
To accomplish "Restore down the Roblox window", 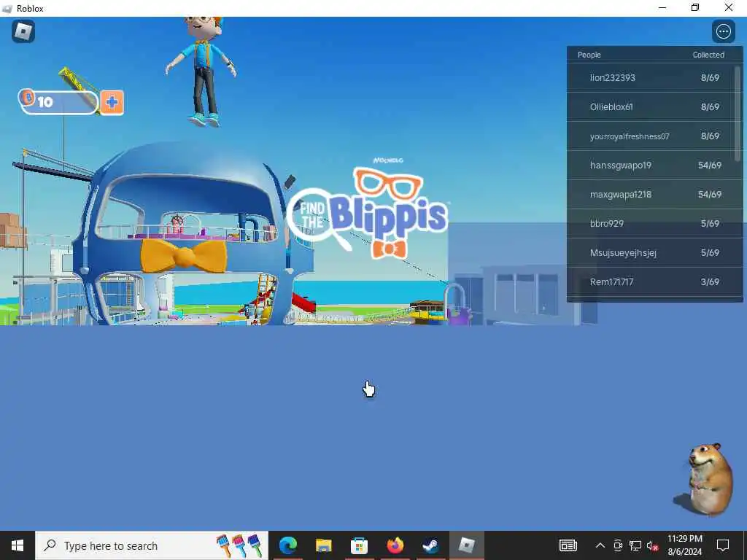I will coord(695,8).
